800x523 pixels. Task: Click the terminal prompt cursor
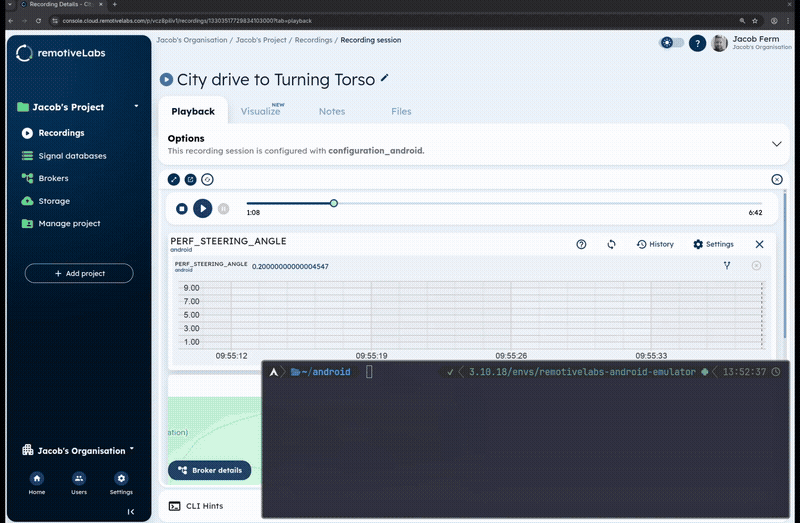pos(369,372)
